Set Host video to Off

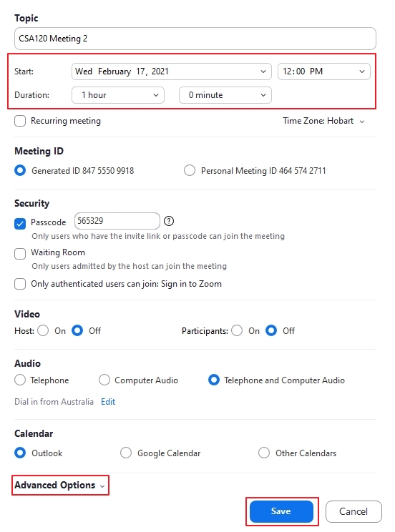pyautogui.click(x=77, y=330)
